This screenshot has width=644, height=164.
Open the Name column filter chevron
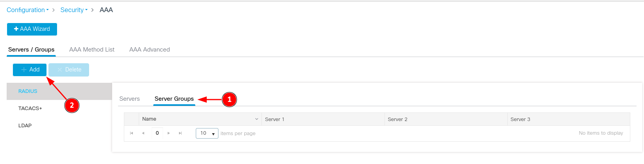(257, 119)
